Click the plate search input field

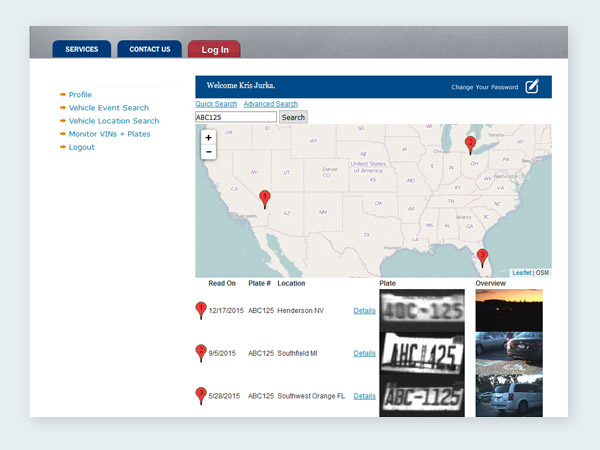click(x=235, y=117)
